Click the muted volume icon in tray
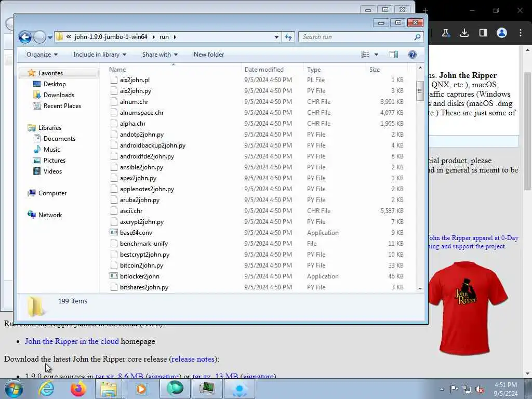The image size is (532, 399). 480,389
